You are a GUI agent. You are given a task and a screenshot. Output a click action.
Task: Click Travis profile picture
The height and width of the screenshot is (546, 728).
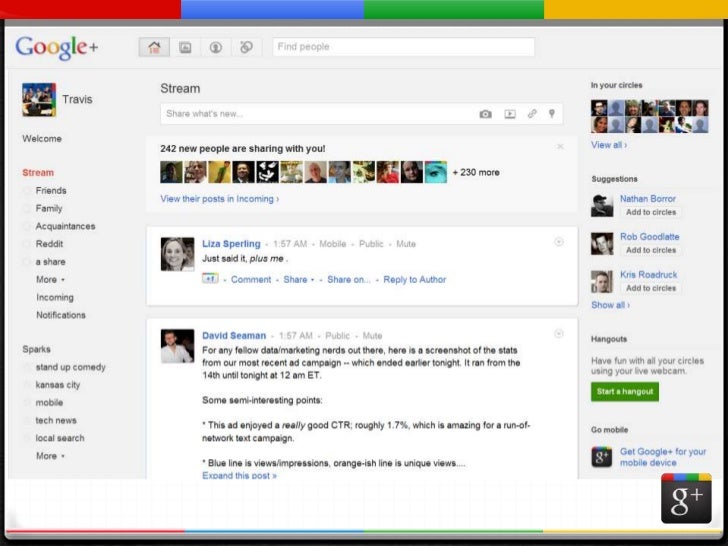(x=39, y=99)
